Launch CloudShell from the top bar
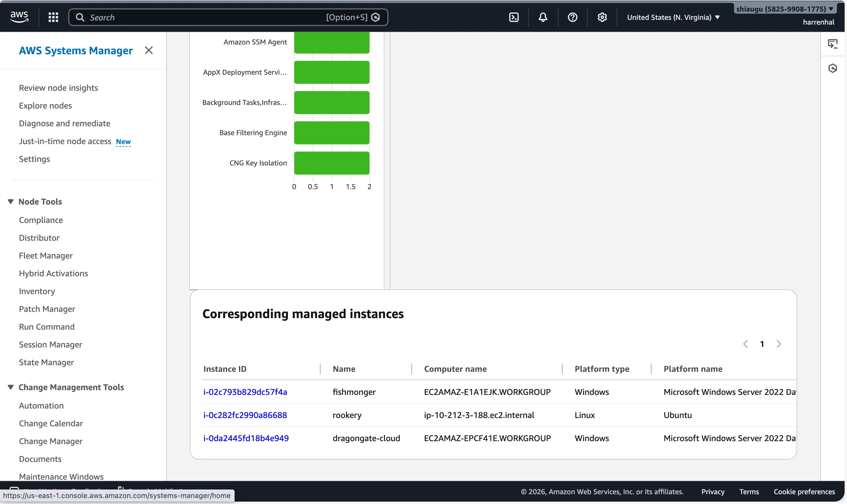The image size is (847, 504). click(514, 17)
